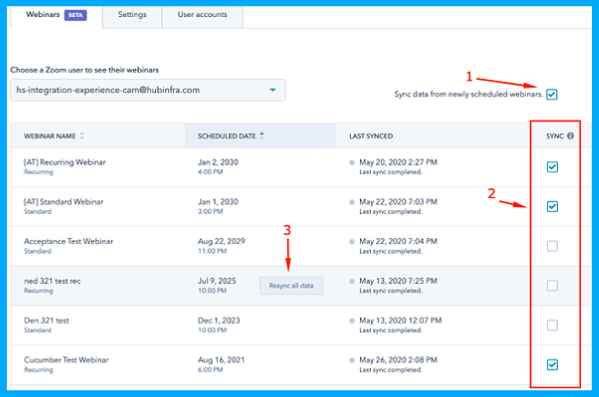Click the May 20, 2020 2:27 PM sync time
The width and height of the screenshot is (599, 397).
click(398, 162)
